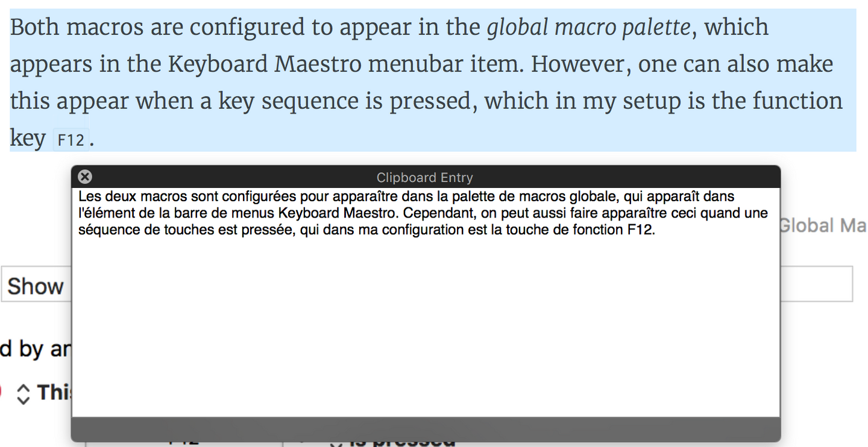Click the Clipboard Entry title bar
This screenshot has height=447, width=868.
[x=424, y=177]
